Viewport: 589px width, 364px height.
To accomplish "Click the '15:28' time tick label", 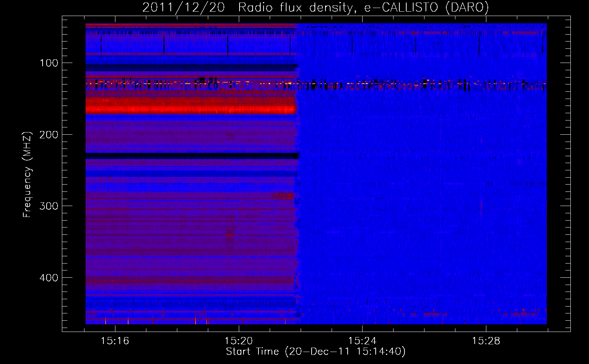I will pos(486,341).
